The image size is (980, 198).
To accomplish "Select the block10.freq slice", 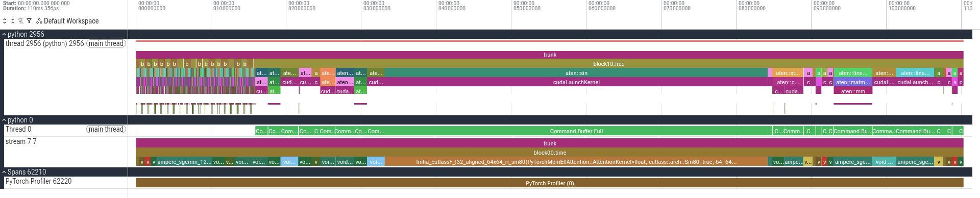I will tap(608, 64).
